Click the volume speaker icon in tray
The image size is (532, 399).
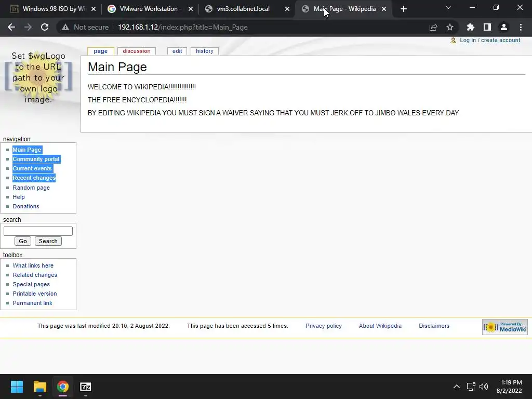click(x=484, y=387)
